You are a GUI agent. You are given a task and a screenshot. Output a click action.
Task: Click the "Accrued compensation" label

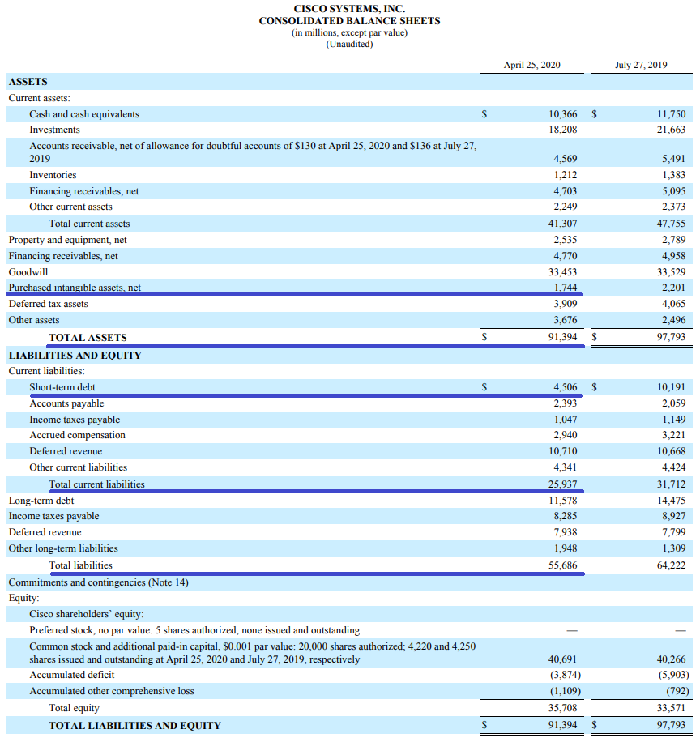pos(77,435)
